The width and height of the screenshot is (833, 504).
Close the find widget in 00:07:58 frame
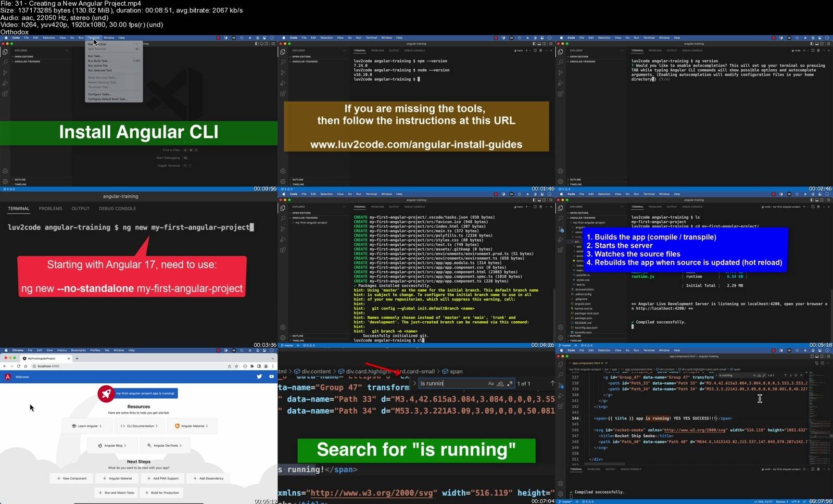click(801, 375)
